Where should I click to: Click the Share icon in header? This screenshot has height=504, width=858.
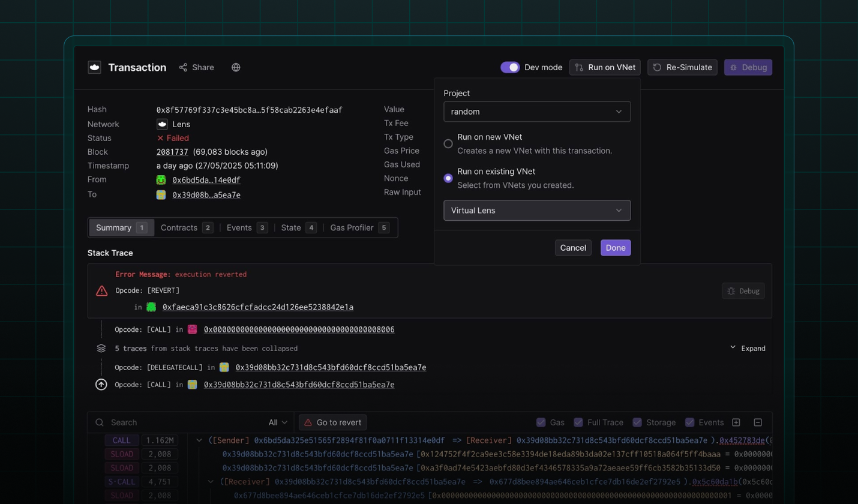pos(184,67)
